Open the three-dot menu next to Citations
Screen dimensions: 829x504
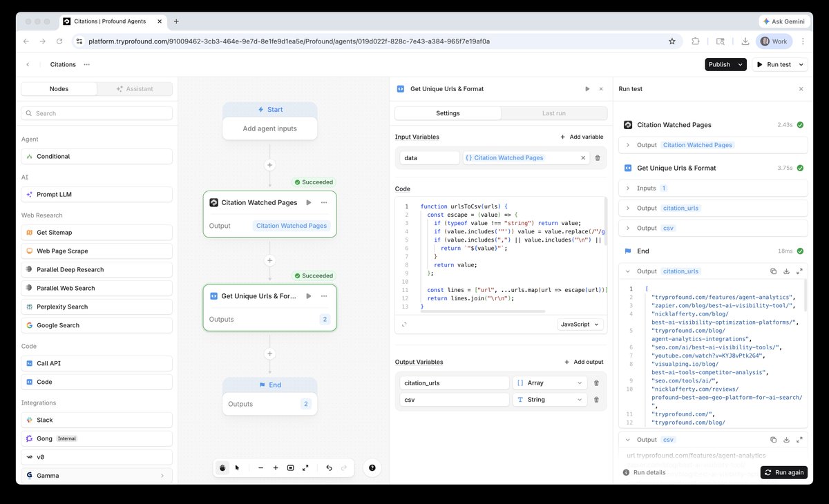coord(86,64)
